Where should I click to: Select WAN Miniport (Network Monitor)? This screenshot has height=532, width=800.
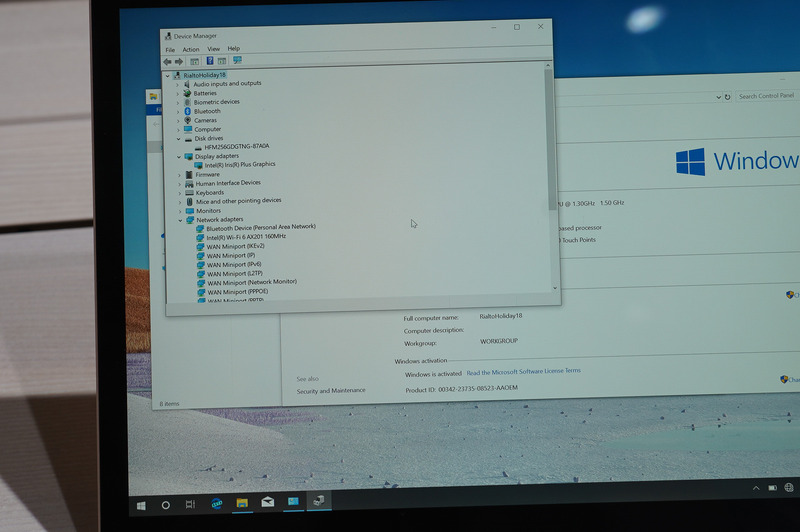(252, 282)
